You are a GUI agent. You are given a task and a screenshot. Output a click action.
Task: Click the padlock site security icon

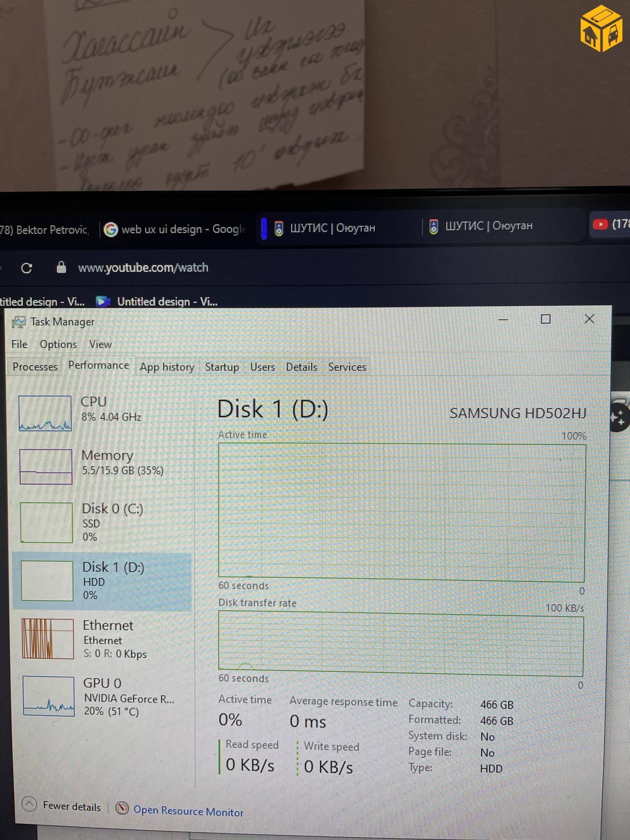(x=61, y=267)
